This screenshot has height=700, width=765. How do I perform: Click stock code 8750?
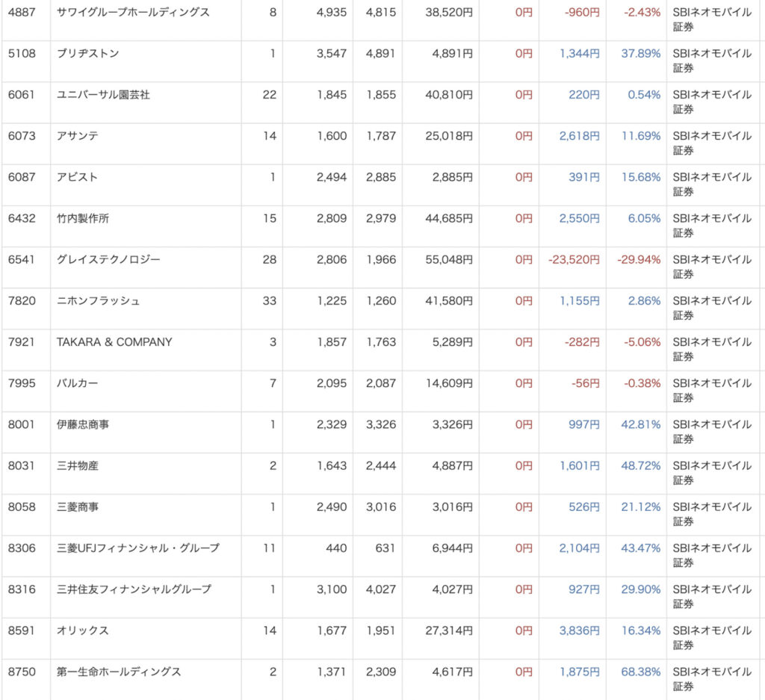pos(22,672)
